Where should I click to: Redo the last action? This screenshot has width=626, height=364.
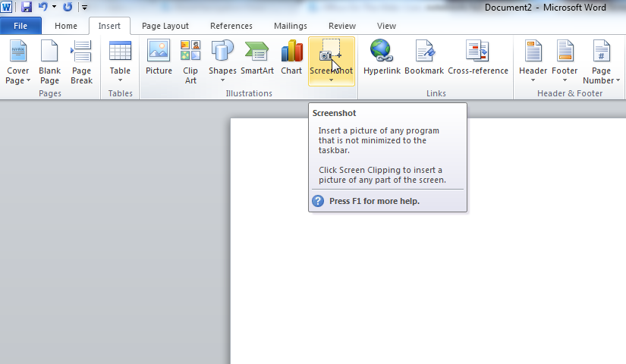(x=68, y=7)
